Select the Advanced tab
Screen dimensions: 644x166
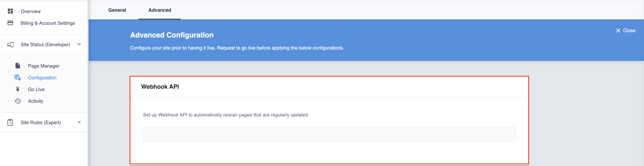coord(159,10)
